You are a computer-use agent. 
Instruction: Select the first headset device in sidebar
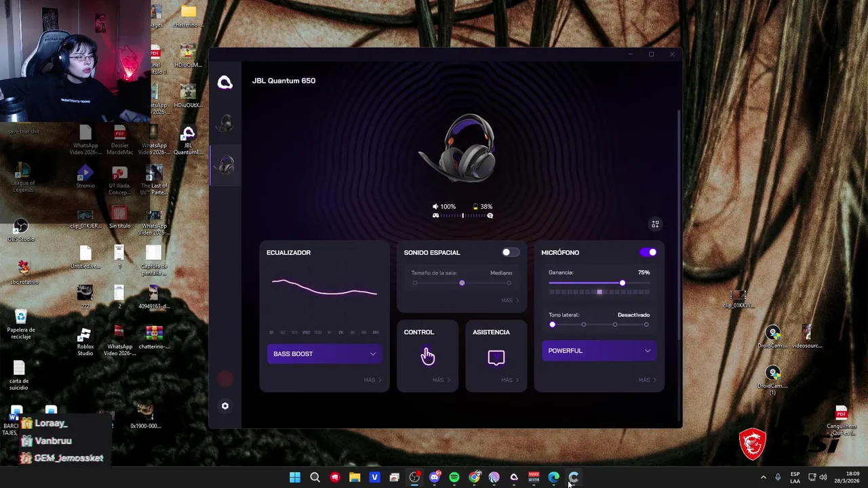(x=225, y=123)
